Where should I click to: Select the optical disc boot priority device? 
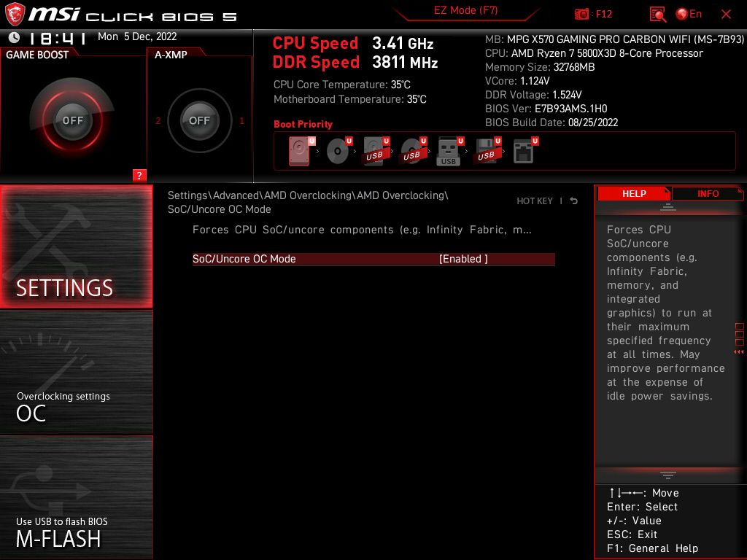click(338, 152)
